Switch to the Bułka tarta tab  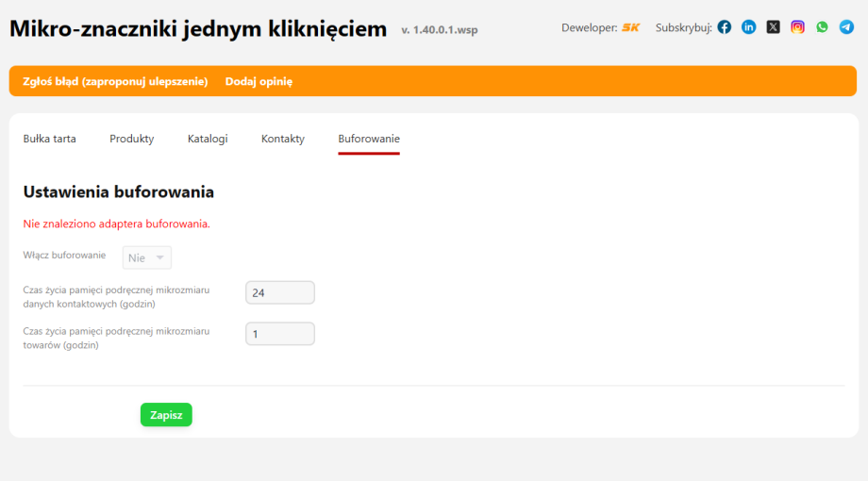[x=49, y=139]
